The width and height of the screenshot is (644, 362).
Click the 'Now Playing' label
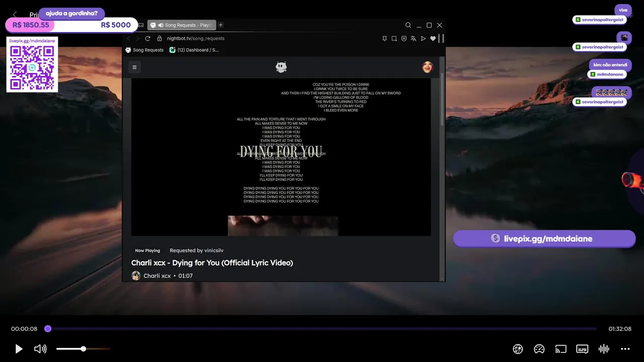point(147,250)
